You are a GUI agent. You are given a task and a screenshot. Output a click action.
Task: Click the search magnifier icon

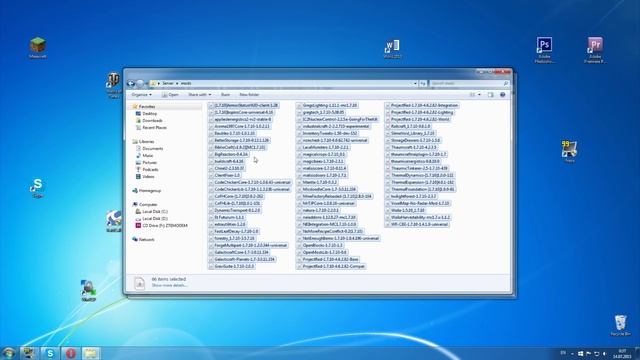pos(506,83)
